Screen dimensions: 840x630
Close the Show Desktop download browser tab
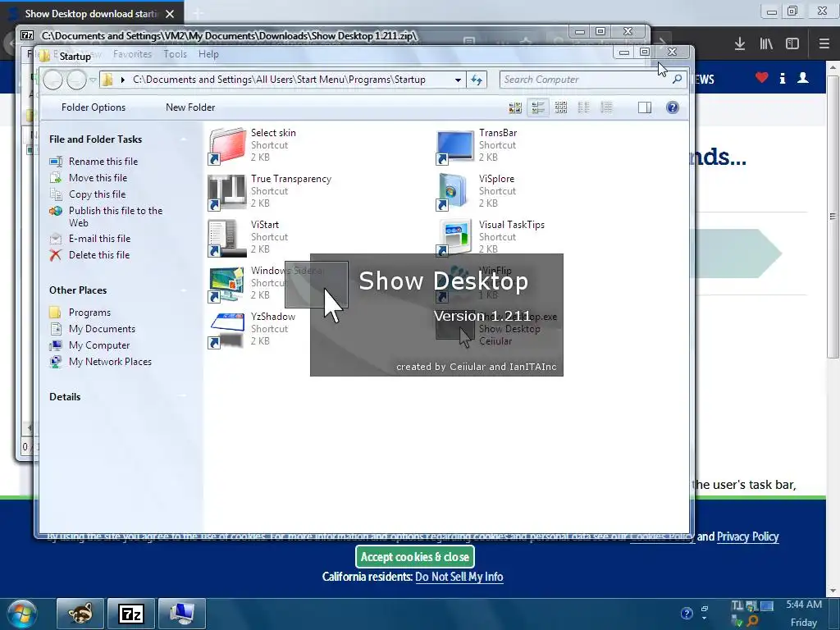170,14
